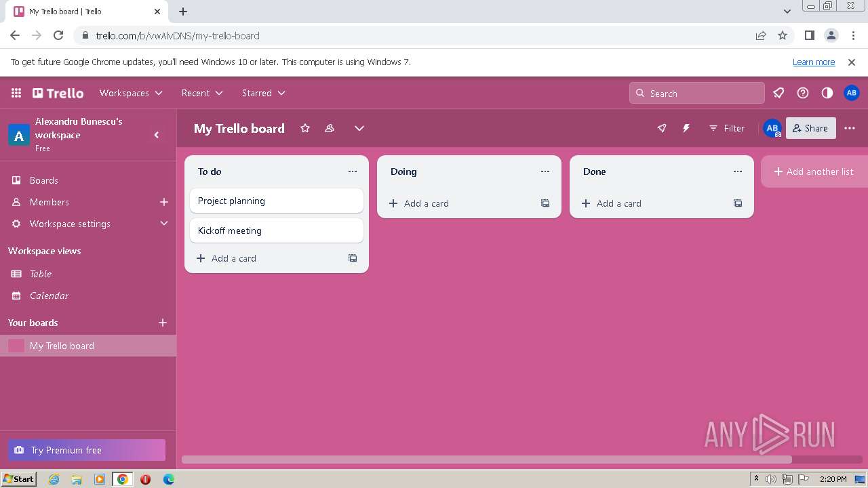Open To do list actions menu
This screenshot has width=868, height=488.
(x=353, y=171)
